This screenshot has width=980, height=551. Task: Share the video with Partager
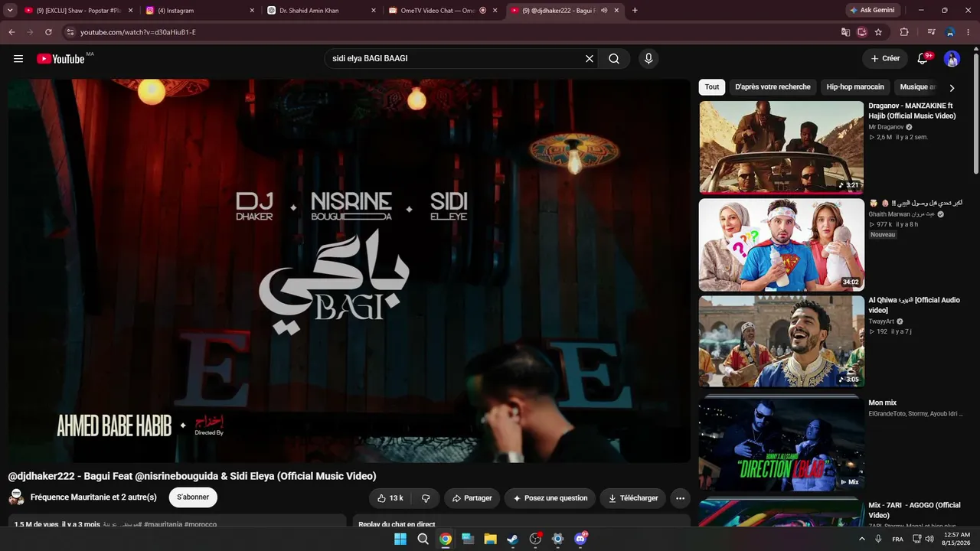click(472, 498)
